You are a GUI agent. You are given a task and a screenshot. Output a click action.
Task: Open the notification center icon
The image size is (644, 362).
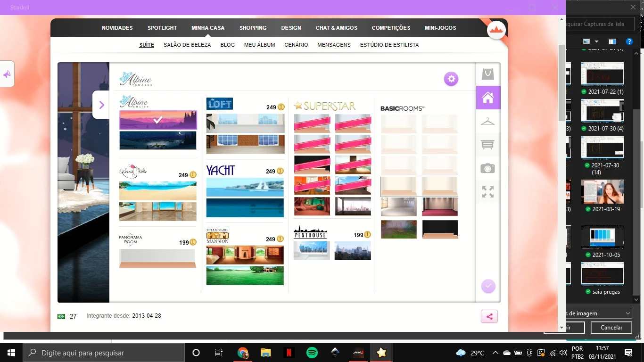(628, 353)
